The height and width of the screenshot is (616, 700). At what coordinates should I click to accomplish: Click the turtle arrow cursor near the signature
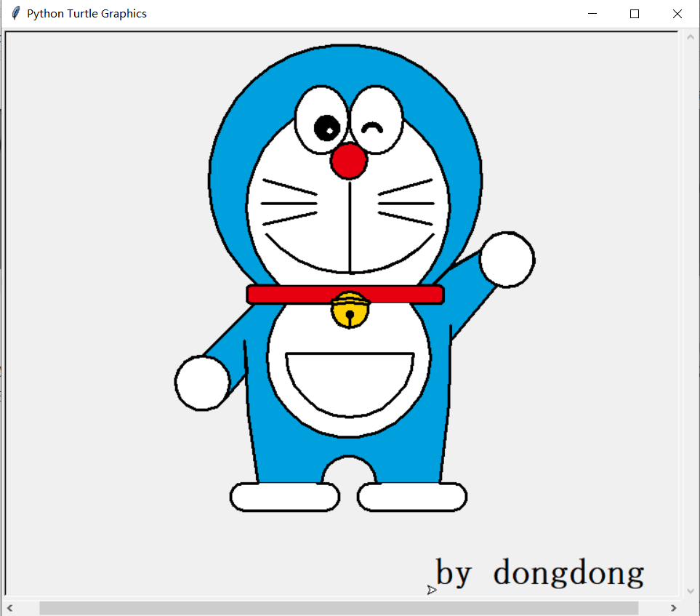point(431,590)
